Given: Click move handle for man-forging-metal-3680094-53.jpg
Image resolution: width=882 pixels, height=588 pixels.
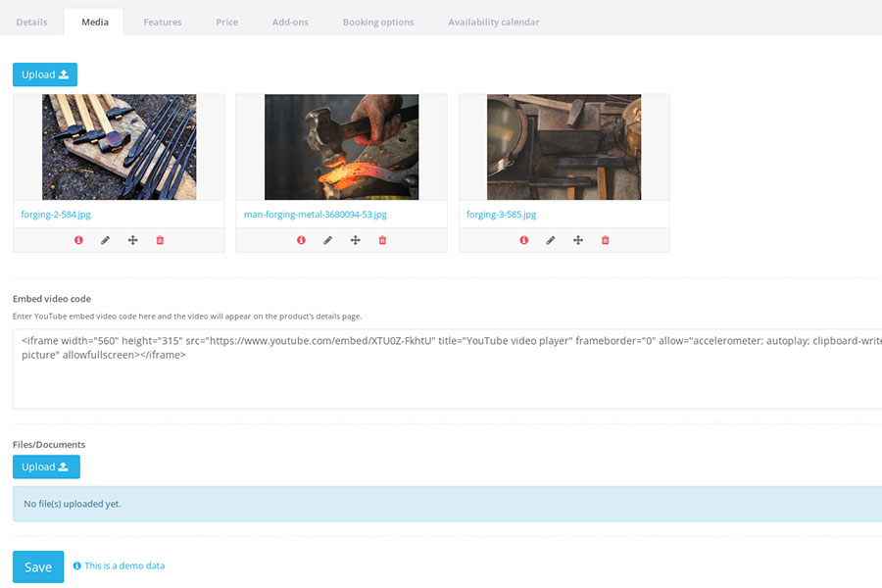Looking at the screenshot, I should click(x=356, y=240).
